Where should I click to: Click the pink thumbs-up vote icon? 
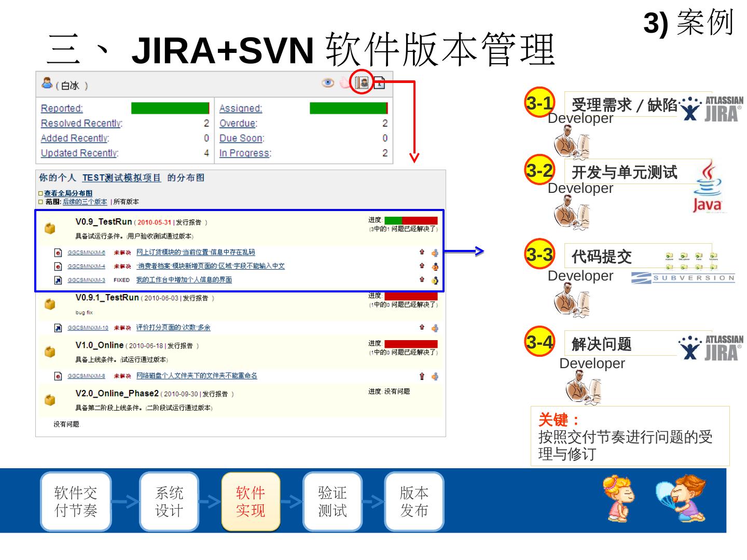[x=345, y=83]
